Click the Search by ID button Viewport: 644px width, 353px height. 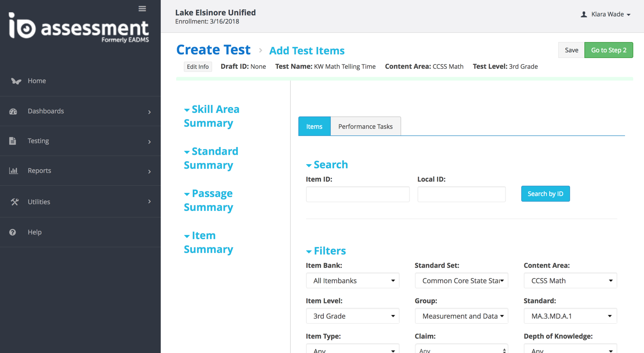(x=545, y=194)
